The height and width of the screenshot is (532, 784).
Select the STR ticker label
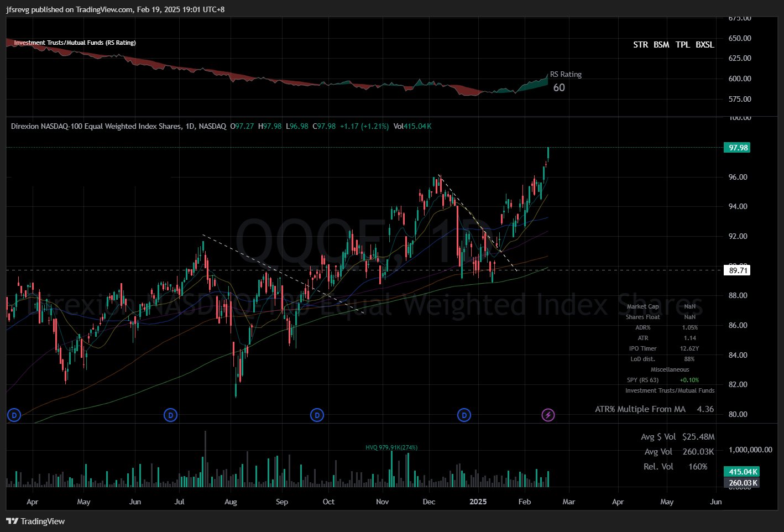pyautogui.click(x=640, y=45)
